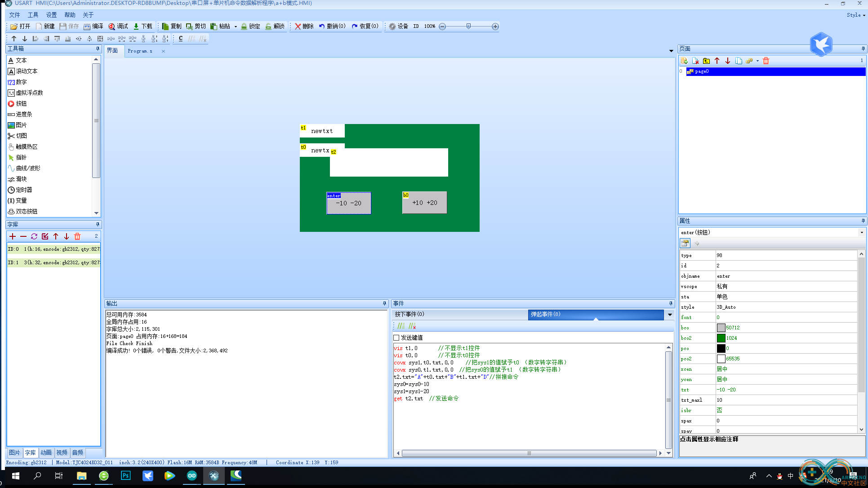This screenshot has width=868, height=488.
Task: Open the 设置 menu
Action: click(x=51, y=15)
